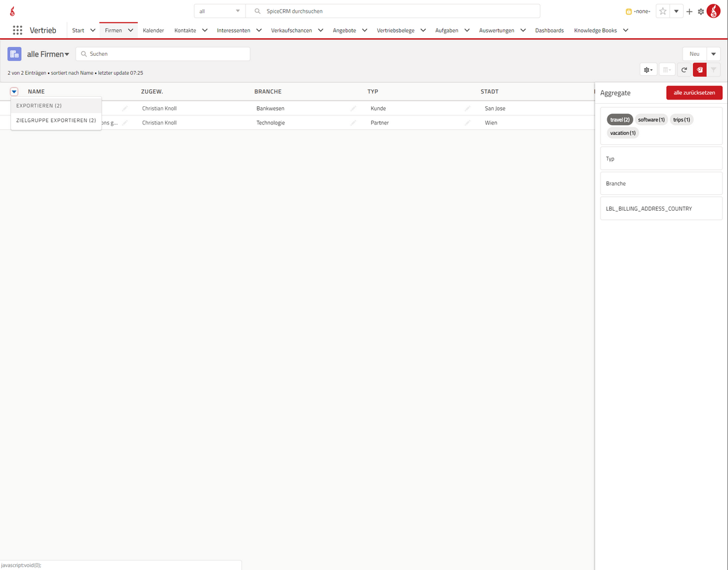
Task: Click the greyed-out filter funnel icon
Action: click(713, 70)
